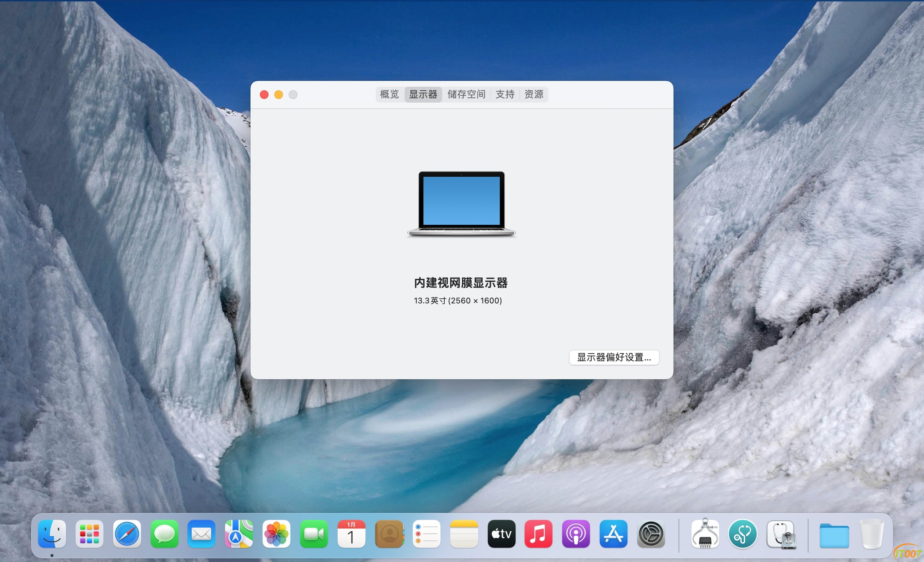Viewport: 924px width, 562px height.
Task: Open Finder from the dock
Action: [x=52, y=534]
